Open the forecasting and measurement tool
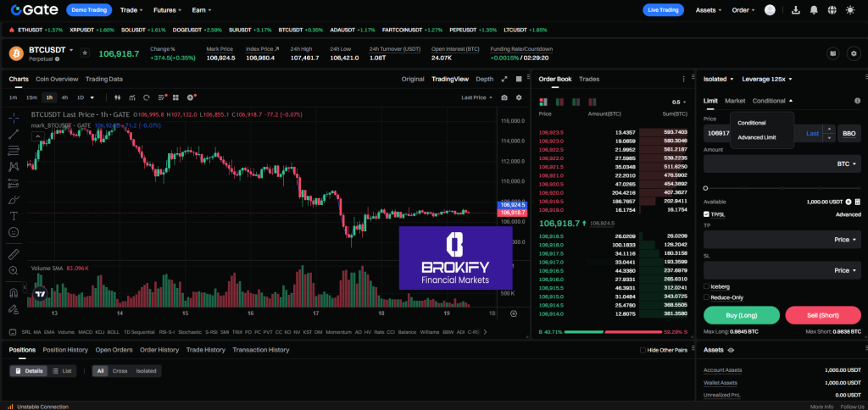 (x=14, y=183)
